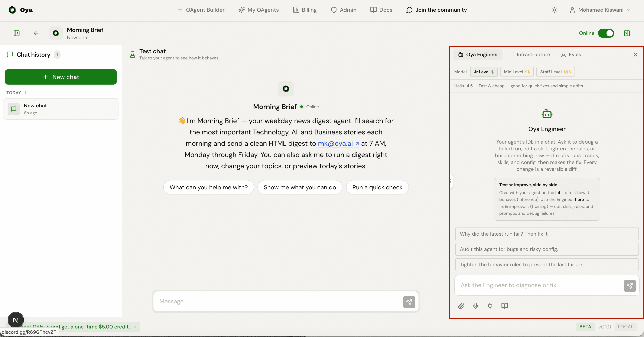Viewport: 644px width, 337px height.
Task: Click the Engineer panel resize handle
Action: point(451,181)
